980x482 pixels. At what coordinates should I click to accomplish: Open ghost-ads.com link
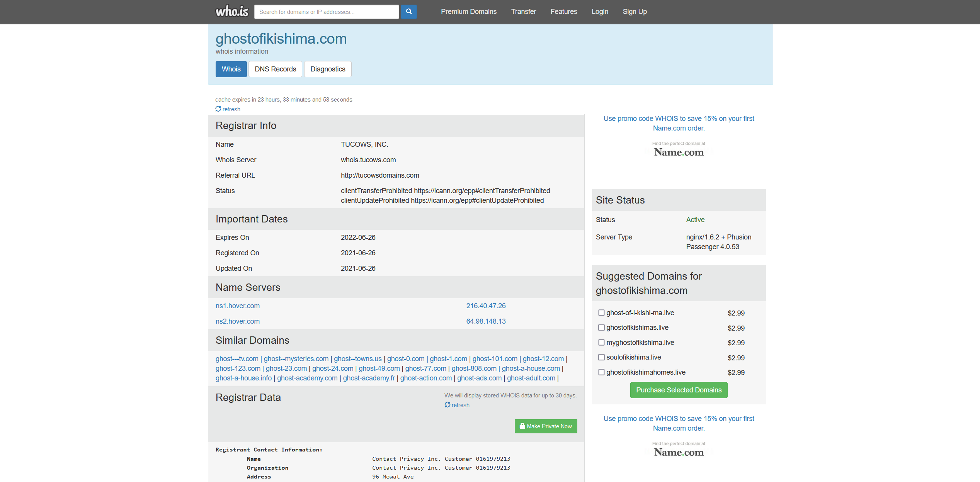click(480, 378)
